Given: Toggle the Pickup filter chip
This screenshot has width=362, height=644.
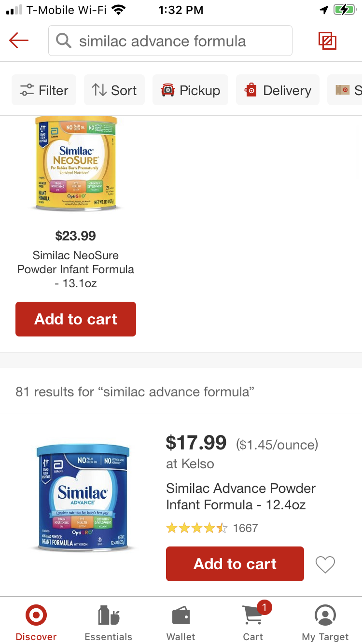Looking at the screenshot, I should pos(190,90).
